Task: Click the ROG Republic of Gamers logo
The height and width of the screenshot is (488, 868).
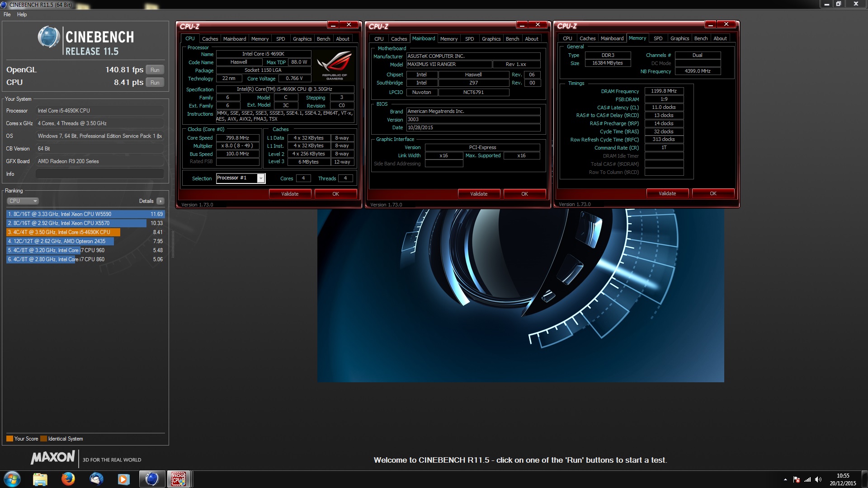Action: pos(335,66)
